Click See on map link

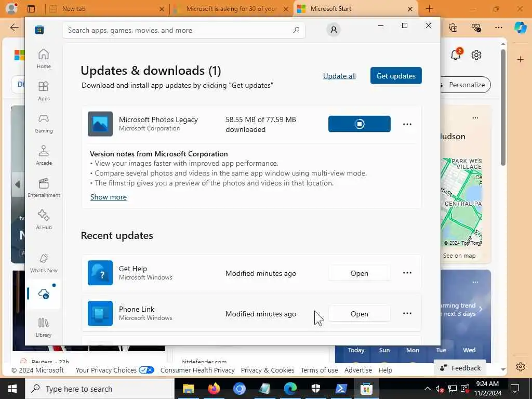pyautogui.click(x=459, y=256)
